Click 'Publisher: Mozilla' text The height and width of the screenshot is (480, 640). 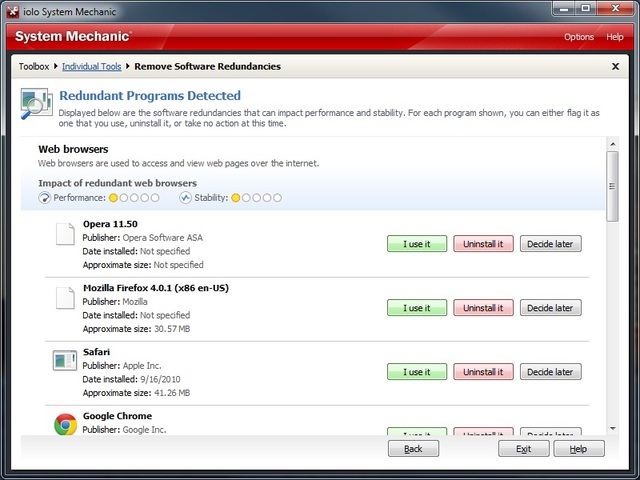pos(115,302)
